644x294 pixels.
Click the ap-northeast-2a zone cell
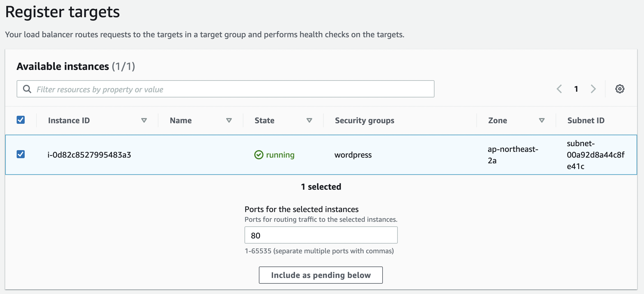tap(513, 155)
